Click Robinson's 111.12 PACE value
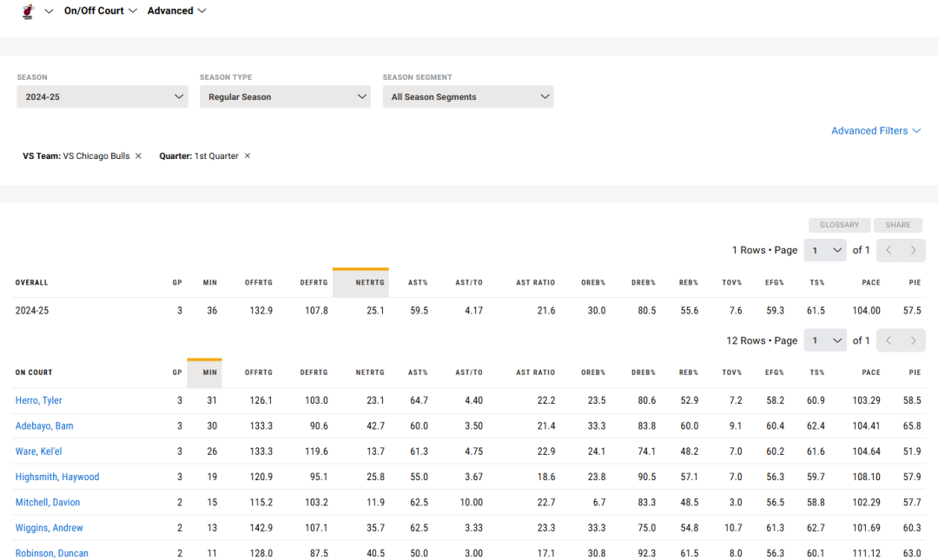Screen dimensions: 938x560 pyautogui.click(x=866, y=553)
